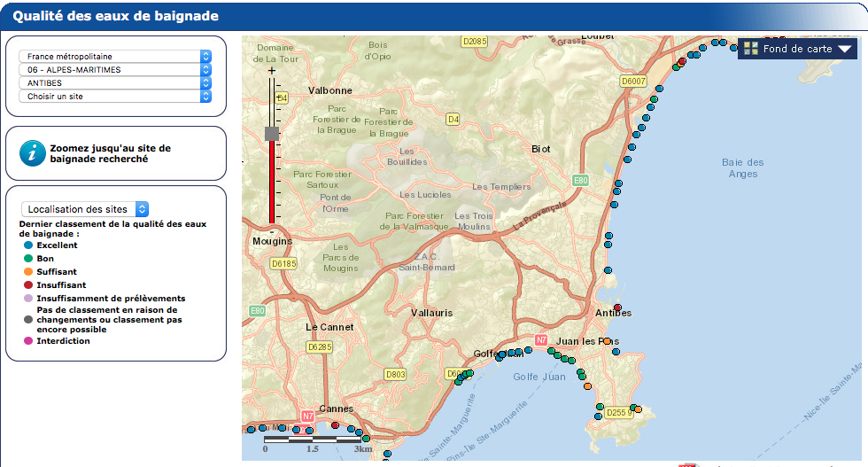Select the orange marker right of the D255 road label
The width and height of the screenshot is (868, 467).
tap(638, 409)
